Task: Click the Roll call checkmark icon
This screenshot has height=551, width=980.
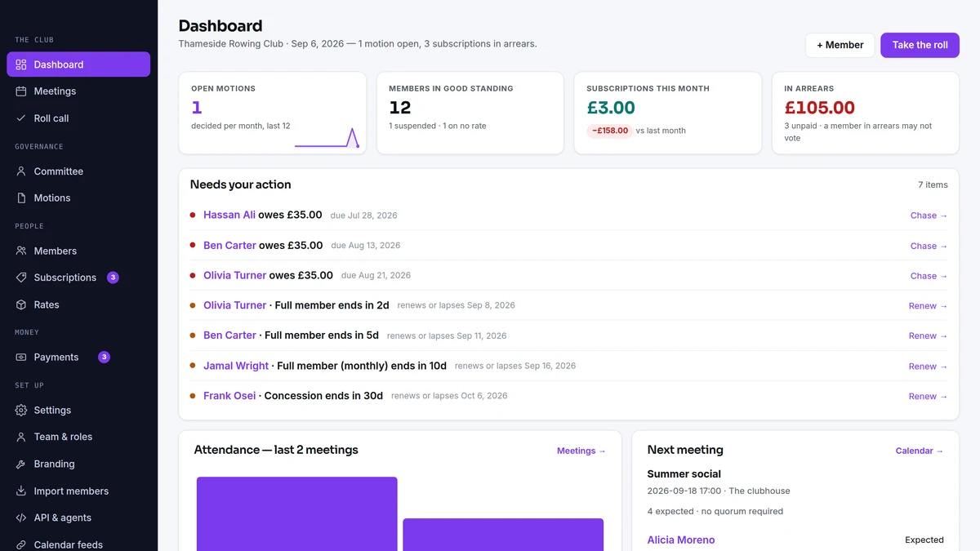Action: tap(21, 118)
